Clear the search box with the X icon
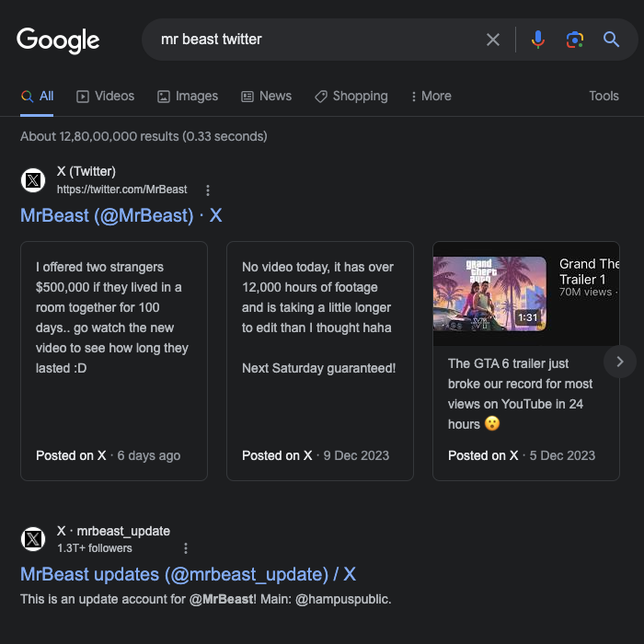 [493, 40]
